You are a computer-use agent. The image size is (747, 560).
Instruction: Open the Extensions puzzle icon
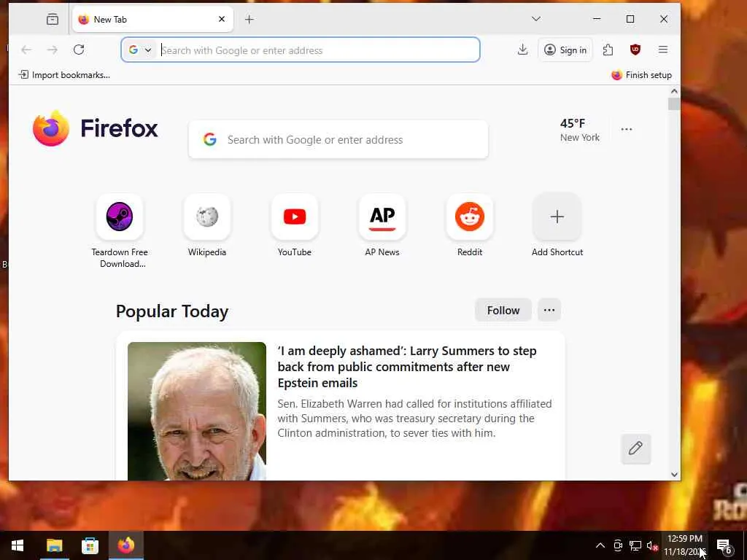tap(608, 50)
